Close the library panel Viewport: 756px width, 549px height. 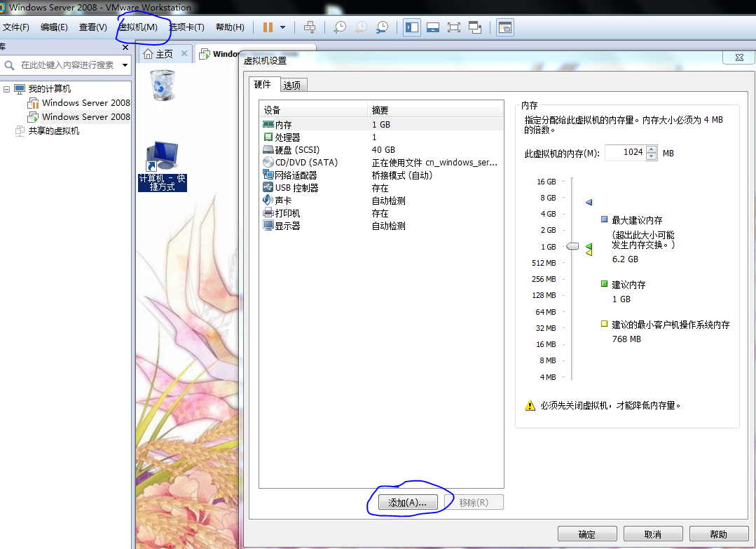pyautogui.click(x=125, y=47)
